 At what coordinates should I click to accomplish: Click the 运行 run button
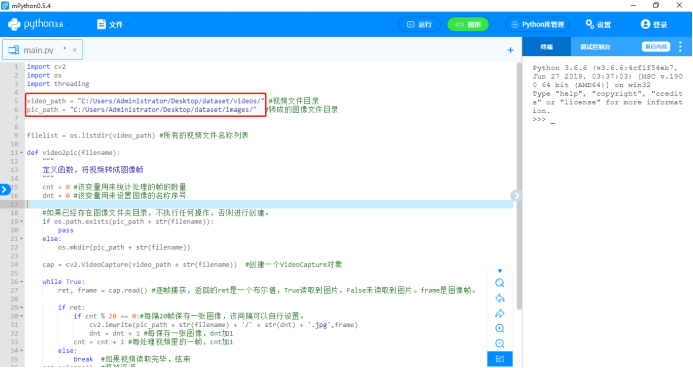tap(419, 24)
